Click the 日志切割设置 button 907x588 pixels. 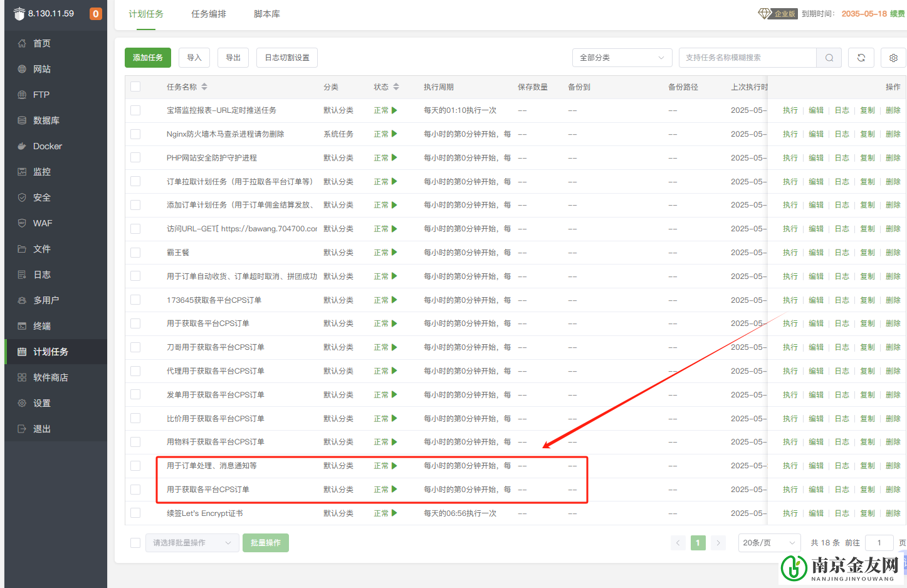(287, 58)
